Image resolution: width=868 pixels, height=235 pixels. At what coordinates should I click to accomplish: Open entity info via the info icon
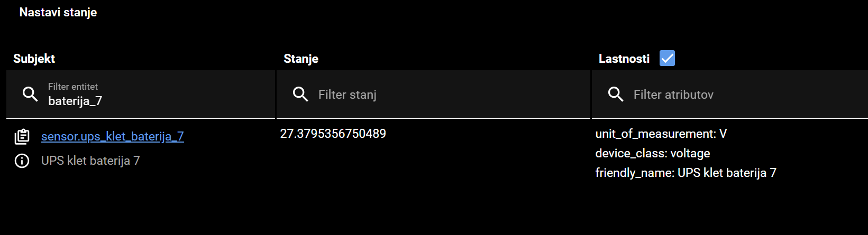click(22, 161)
